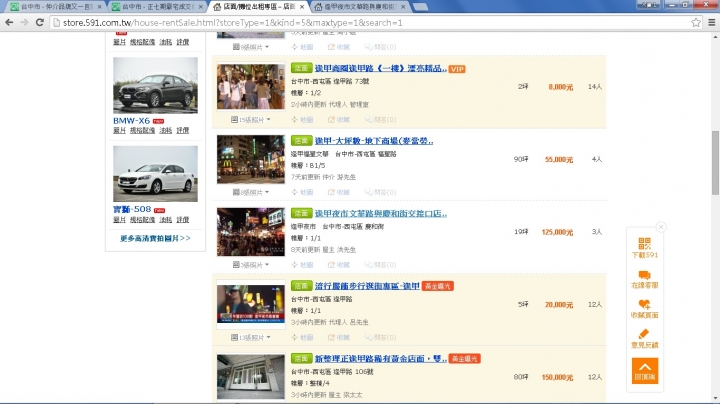This screenshot has height=404, width=720.
Task: Click the white 寶獅-508 car photo
Action: click(155, 174)
